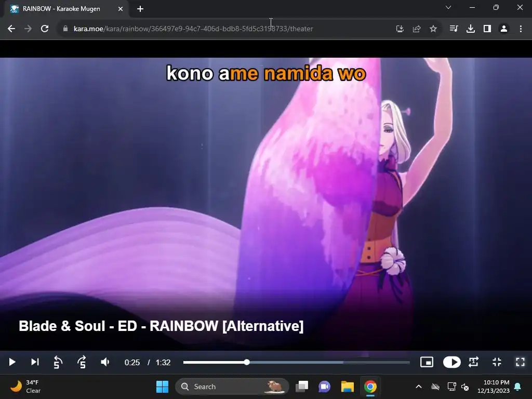Mute the player volume
Viewport: 532px width, 399px height.
pos(105,362)
